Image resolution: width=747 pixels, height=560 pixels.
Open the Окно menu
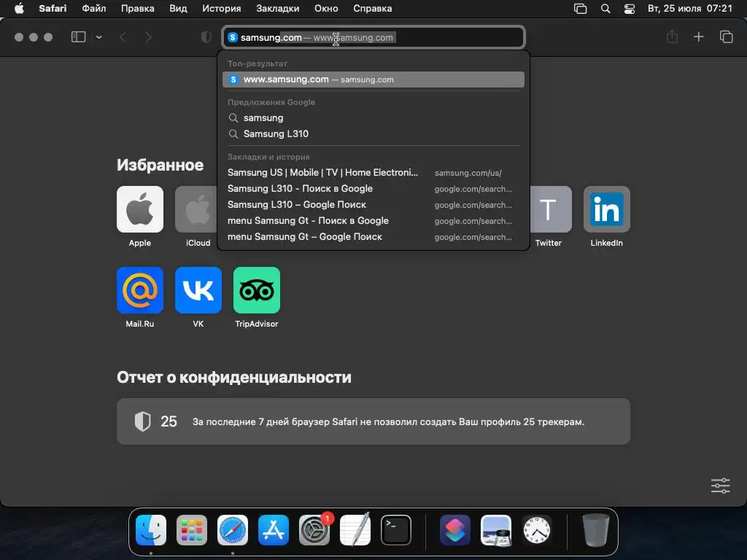click(x=326, y=9)
